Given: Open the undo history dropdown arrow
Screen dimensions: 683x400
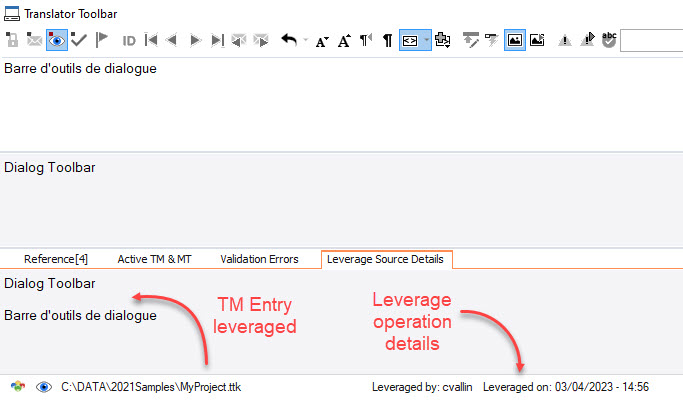Looking at the screenshot, I should [x=302, y=41].
